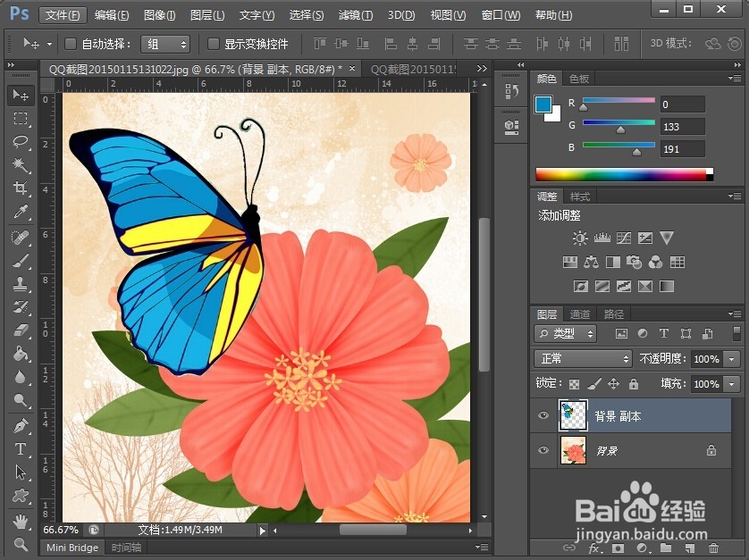Image resolution: width=749 pixels, height=560 pixels.
Task: Click the Mini Bridge button
Action: 72,547
